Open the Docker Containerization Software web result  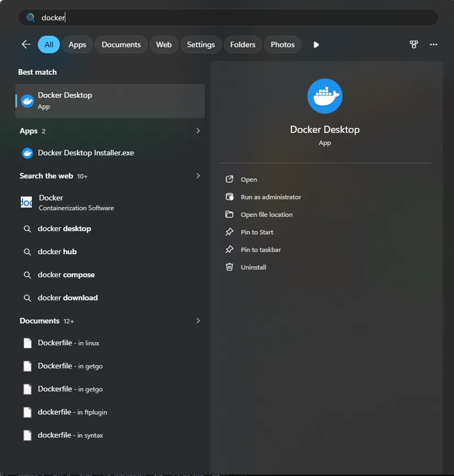coord(110,203)
